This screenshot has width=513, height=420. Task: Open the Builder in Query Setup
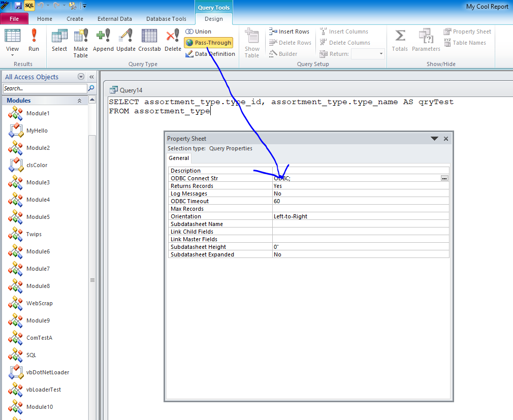click(283, 54)
